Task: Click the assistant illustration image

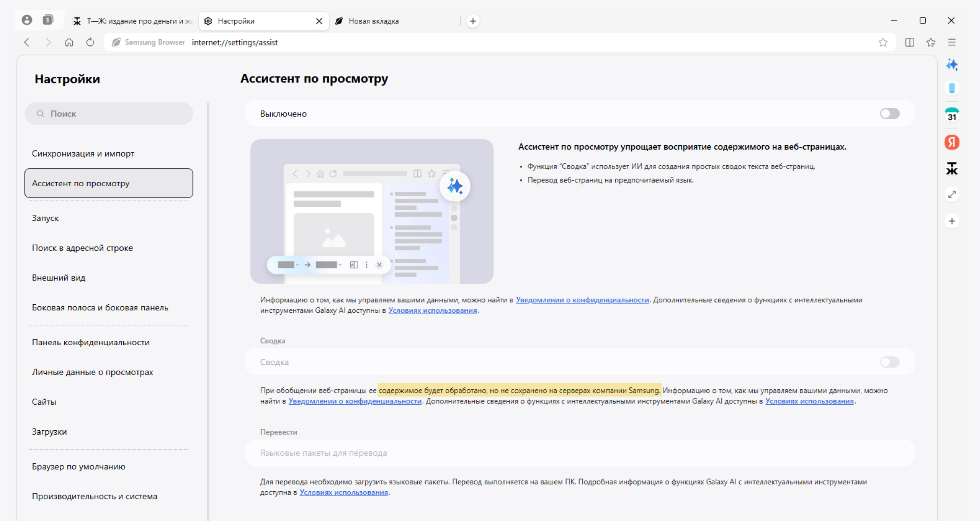Action: (372, 211)
